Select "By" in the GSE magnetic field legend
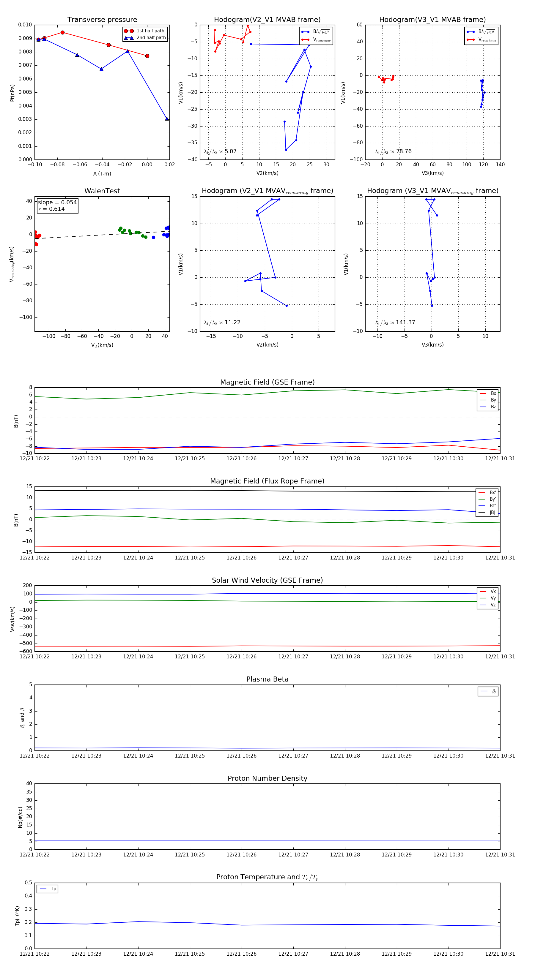The height and width of the screenshot is (980, 535). point(488,400)
